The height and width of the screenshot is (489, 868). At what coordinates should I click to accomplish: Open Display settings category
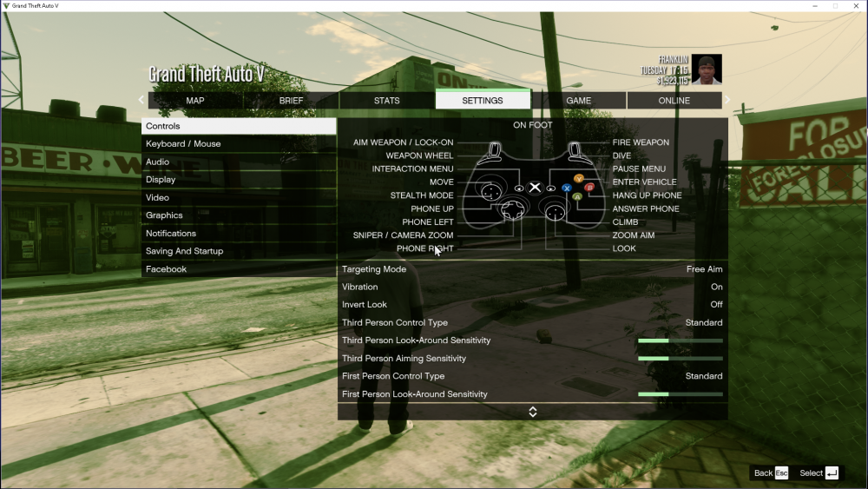pos(239,180)
